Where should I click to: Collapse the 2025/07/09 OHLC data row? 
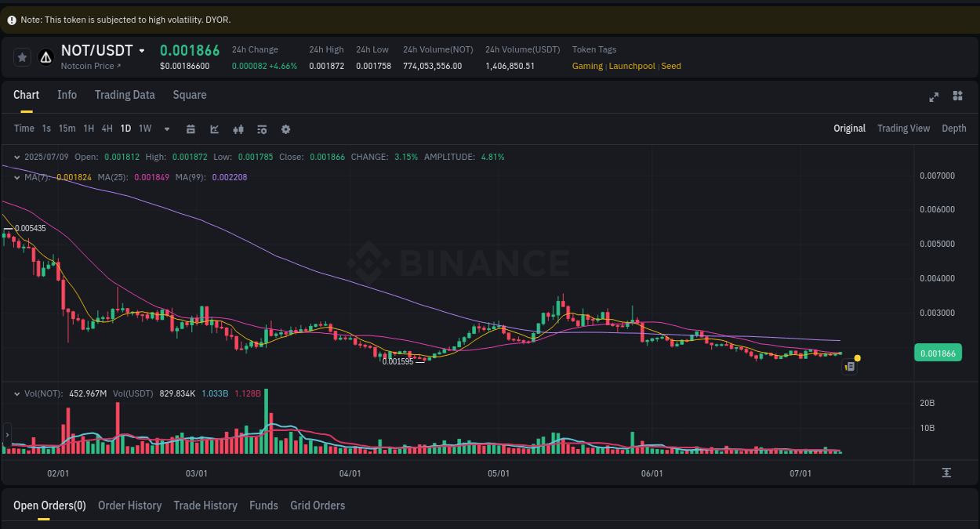tap(17, 157)
